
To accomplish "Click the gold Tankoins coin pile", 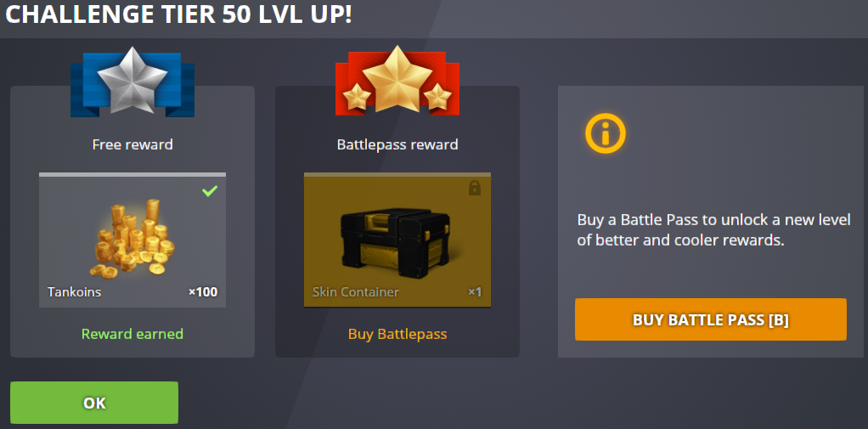I will 132,239.
